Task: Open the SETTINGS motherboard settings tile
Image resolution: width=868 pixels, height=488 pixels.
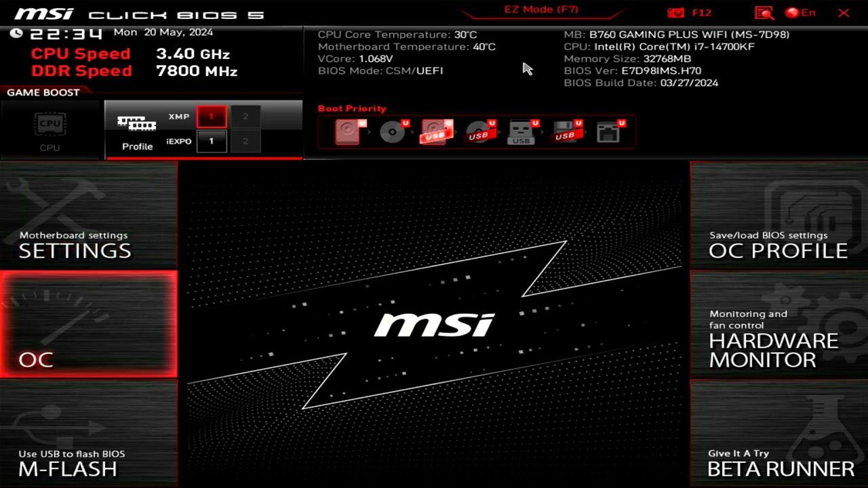Action: pyautogui.click(x=89, y=216)
